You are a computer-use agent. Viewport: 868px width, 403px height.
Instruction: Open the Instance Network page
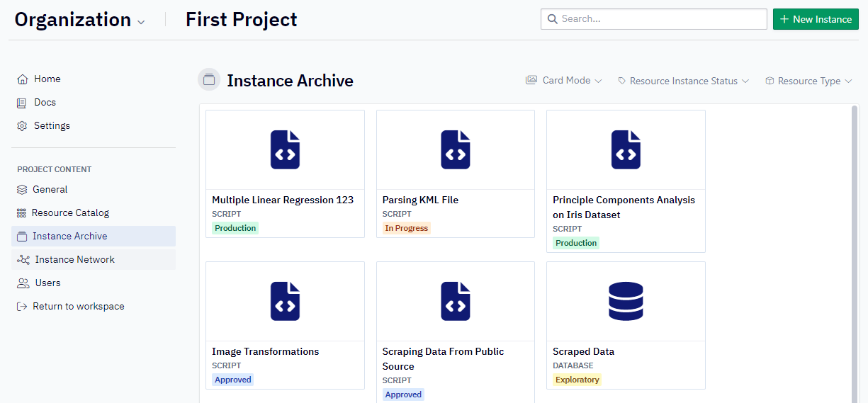click(94, 260)
